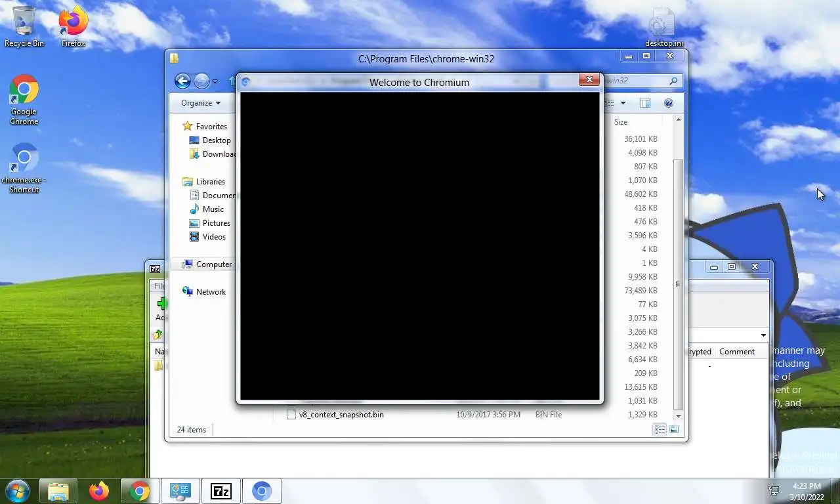Open the Music library
Image resolution: width=840 pixels, height=504 pixels.
tap(213, 209)
